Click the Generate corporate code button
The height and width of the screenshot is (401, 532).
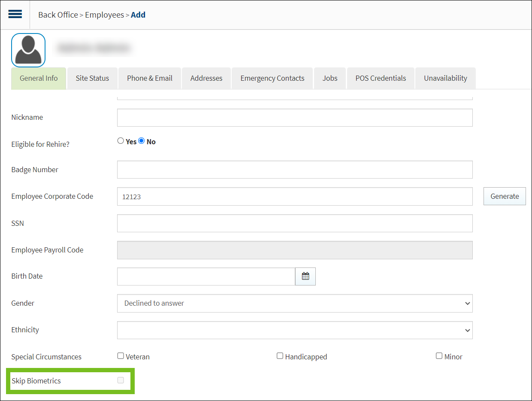(504, 196)
